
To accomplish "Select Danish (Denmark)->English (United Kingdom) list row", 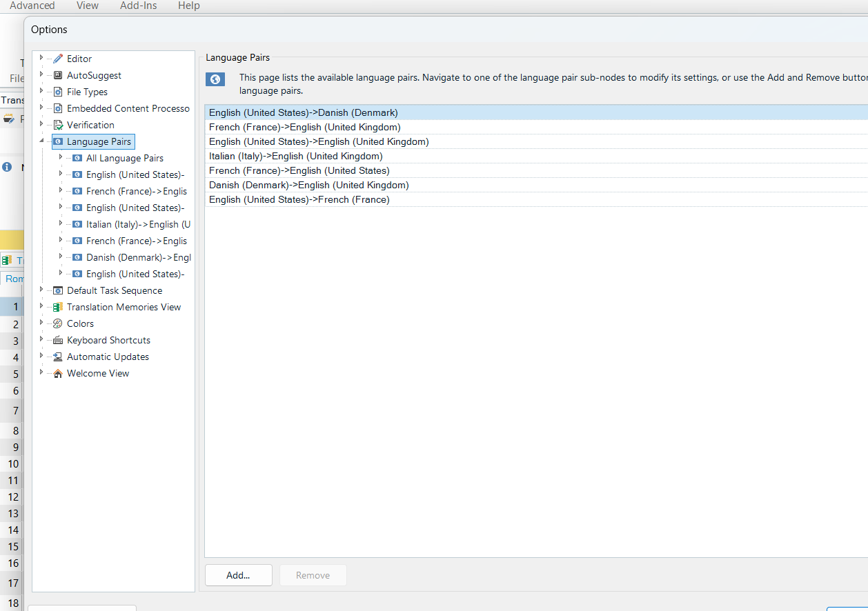I will [536, 185].
